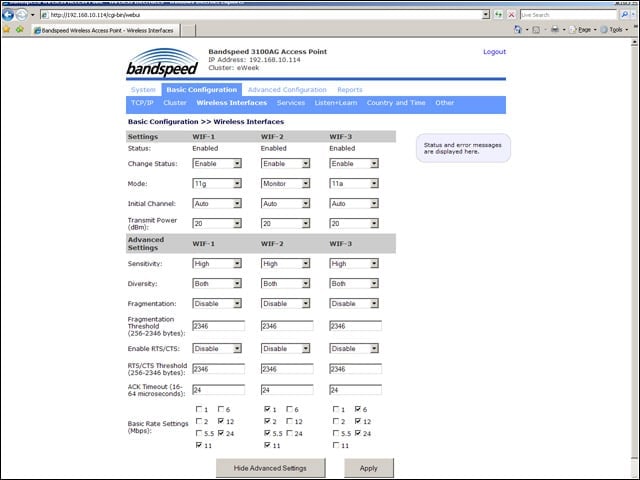Image resolution: width=640 pixels, height=480 pixels.
Task: Open WIF-2 Mode dropdown showing Monitor
Action: 285,184
